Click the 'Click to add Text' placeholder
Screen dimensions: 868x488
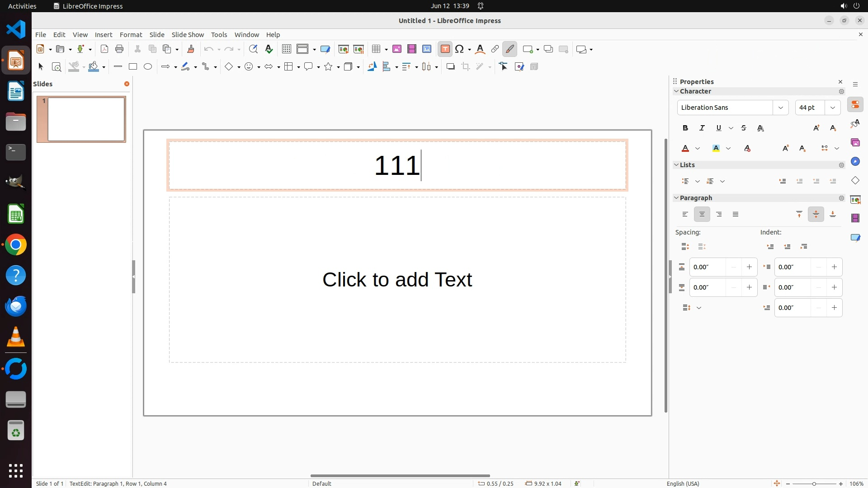tap(397, 280)
